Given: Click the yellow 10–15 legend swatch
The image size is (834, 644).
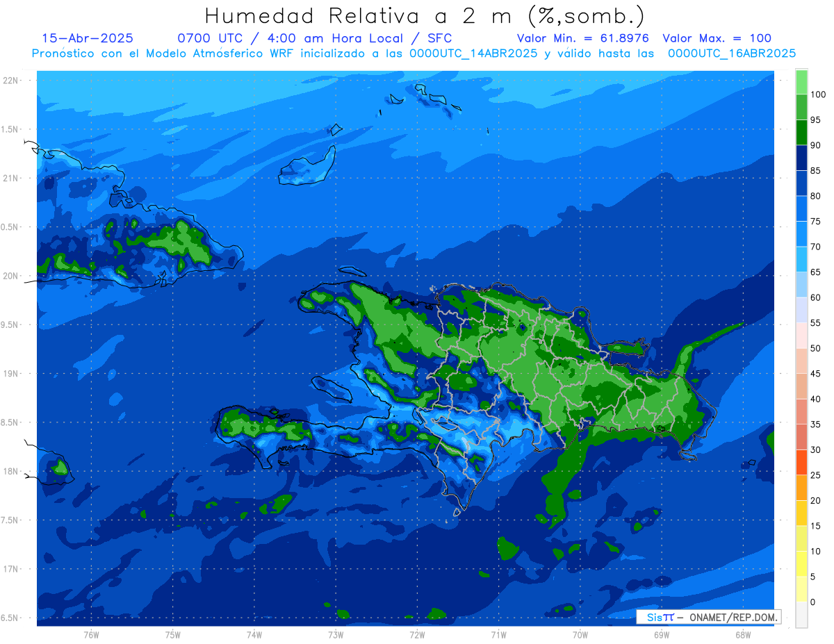Looking at the screenshot, I should [801, 538].
